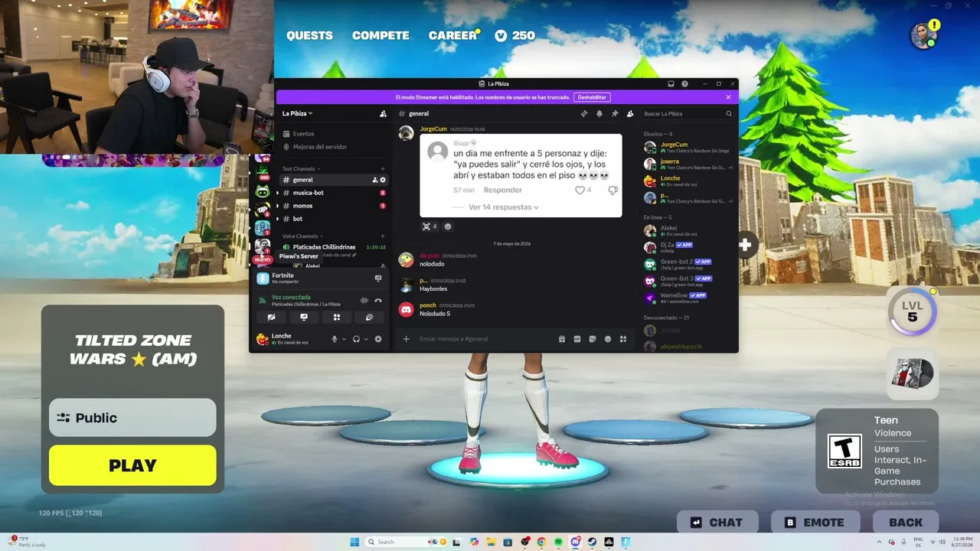Open the gift icon in message bar

coord(562,339)
